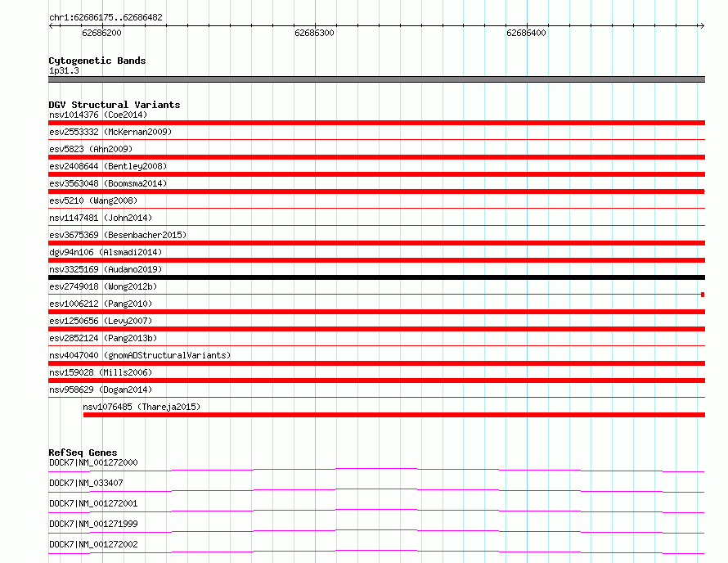
Task: Open gene DOCK7|NM_001272002
Action: coord(93,544)
